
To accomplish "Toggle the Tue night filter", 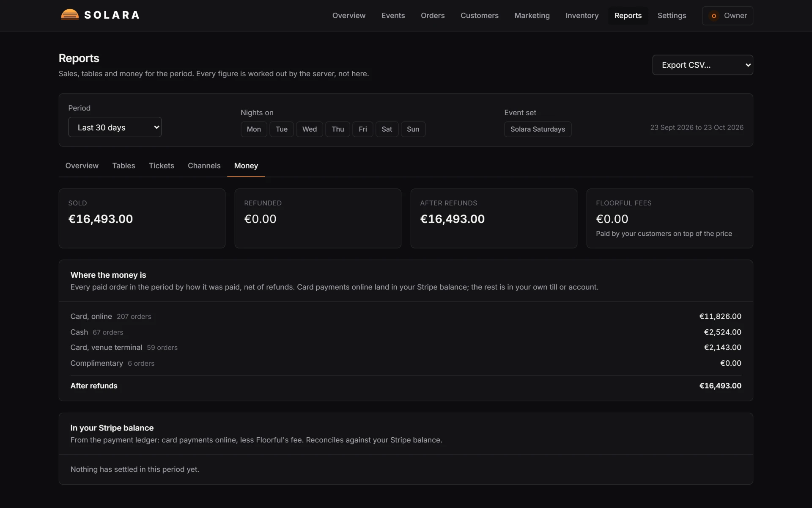I will pos(282,129).
